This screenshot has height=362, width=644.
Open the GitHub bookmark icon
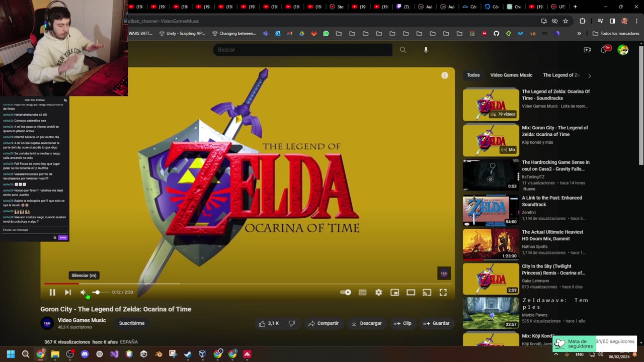[x=496, y=34]
